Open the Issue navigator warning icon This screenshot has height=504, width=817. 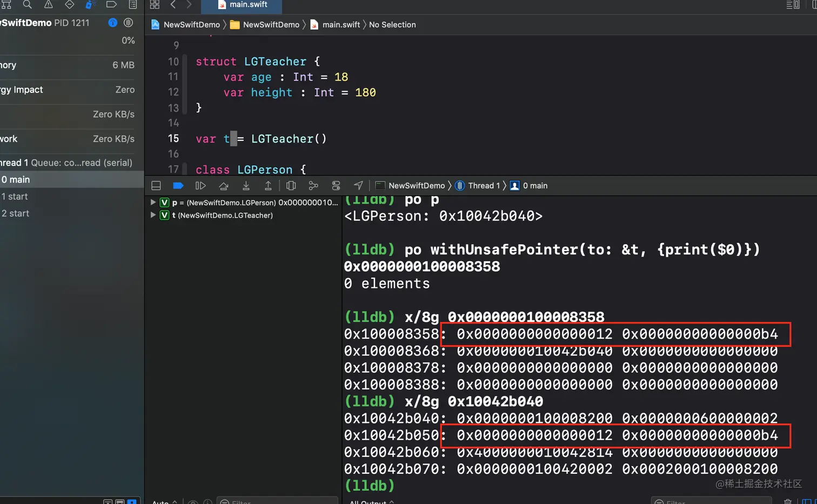tap(48, 5)
